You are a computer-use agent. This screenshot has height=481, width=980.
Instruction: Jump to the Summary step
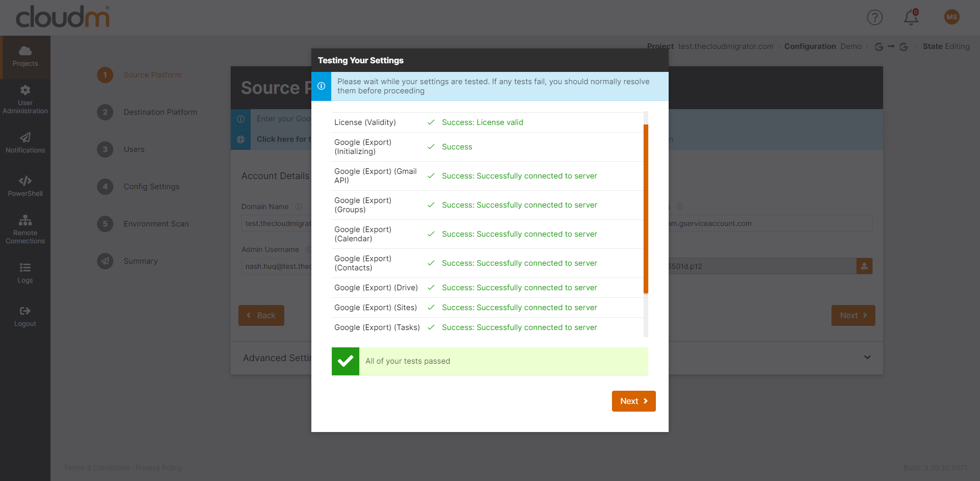click(x=141, y=261)
